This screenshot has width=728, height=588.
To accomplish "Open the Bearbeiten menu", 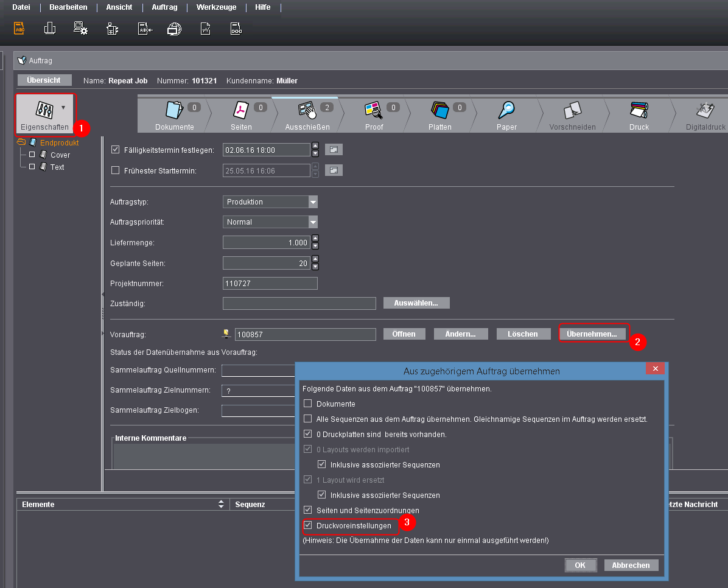I will (x=68, y=7).
